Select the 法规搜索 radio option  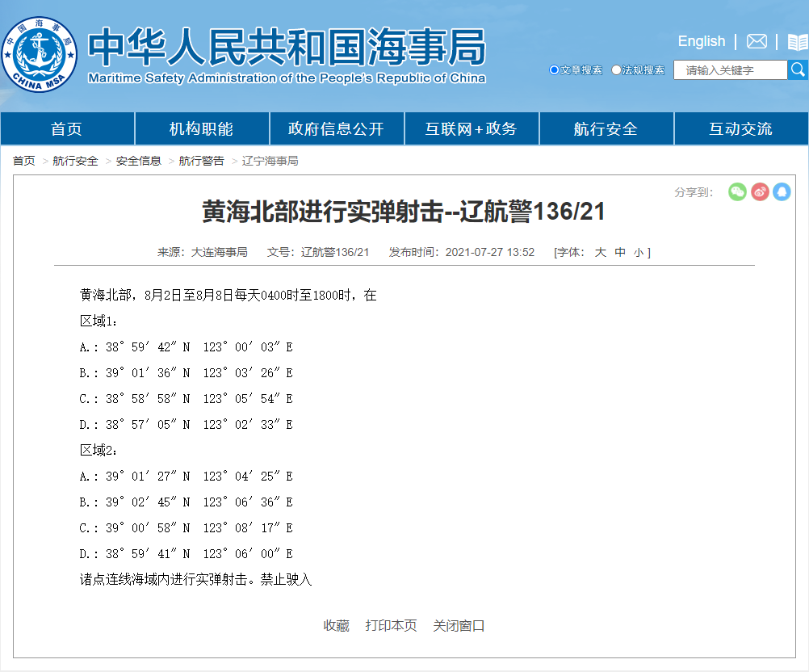[616, 69]
